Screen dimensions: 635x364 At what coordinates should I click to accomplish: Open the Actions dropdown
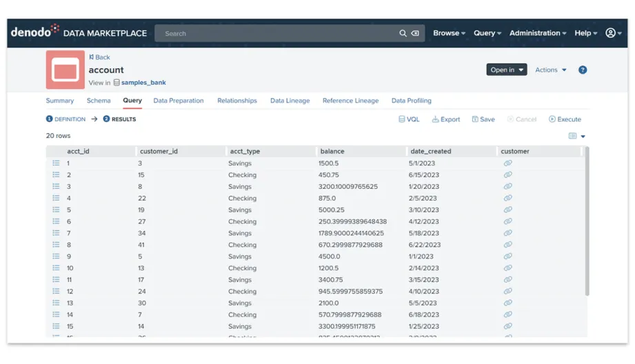551,70
